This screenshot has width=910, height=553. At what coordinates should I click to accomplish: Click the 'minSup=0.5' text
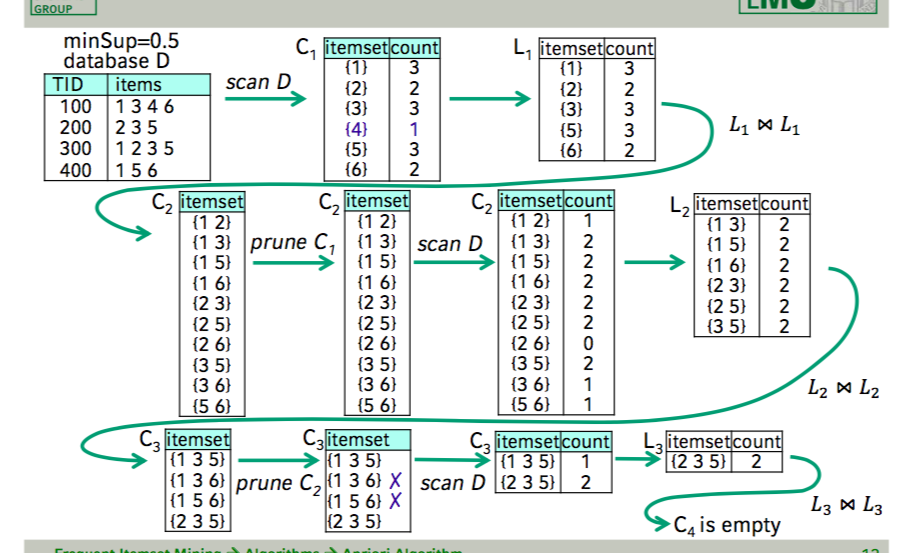click(114, 43)
